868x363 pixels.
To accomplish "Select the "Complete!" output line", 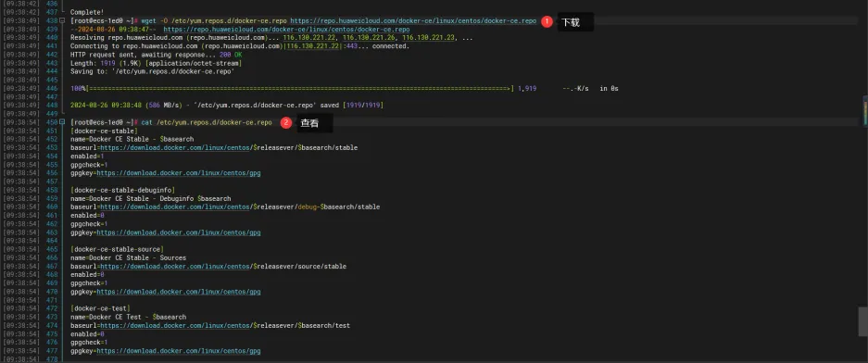I will pos(87,12).
